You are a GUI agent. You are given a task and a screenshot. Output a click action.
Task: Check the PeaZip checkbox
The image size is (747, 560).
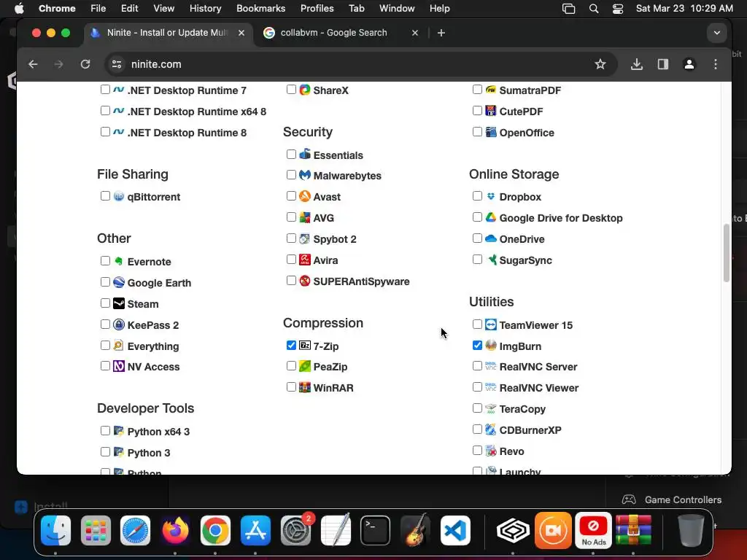[x=291, y=366]
